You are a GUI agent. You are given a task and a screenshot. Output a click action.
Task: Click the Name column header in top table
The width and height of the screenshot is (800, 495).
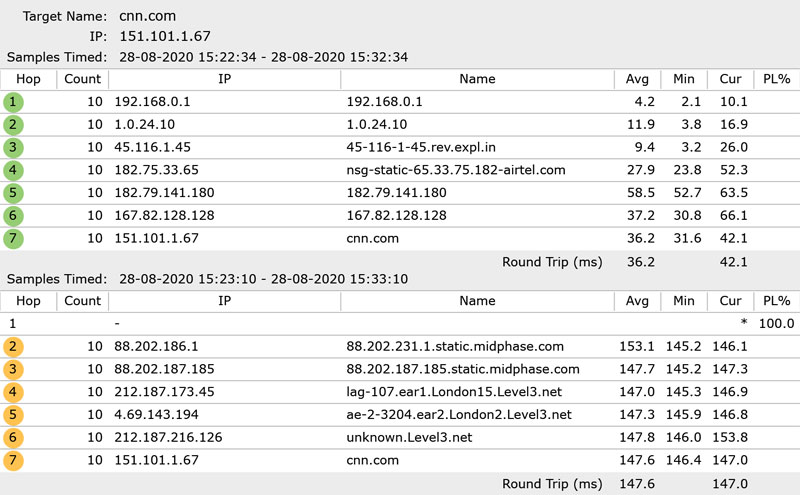click(477, 79)
